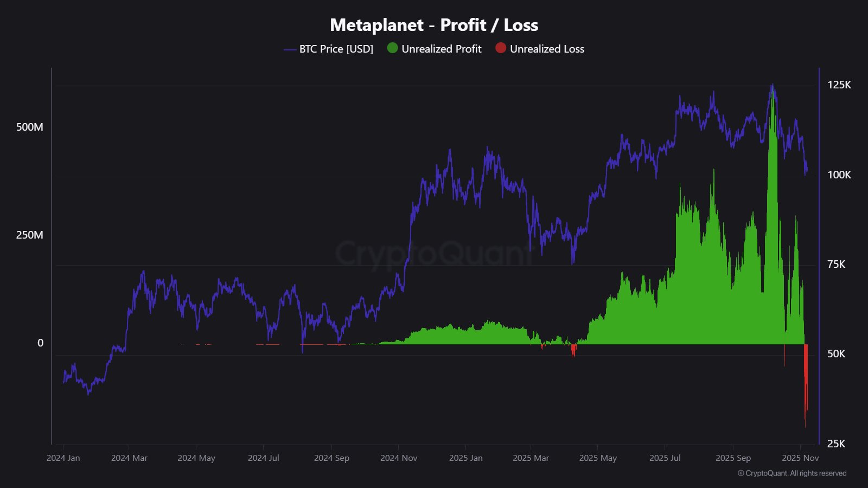Image resolution: width=868 pixels, height=488 pixels.
Task: Select the 2025 May x-axis label
Action: coord(598,458)
